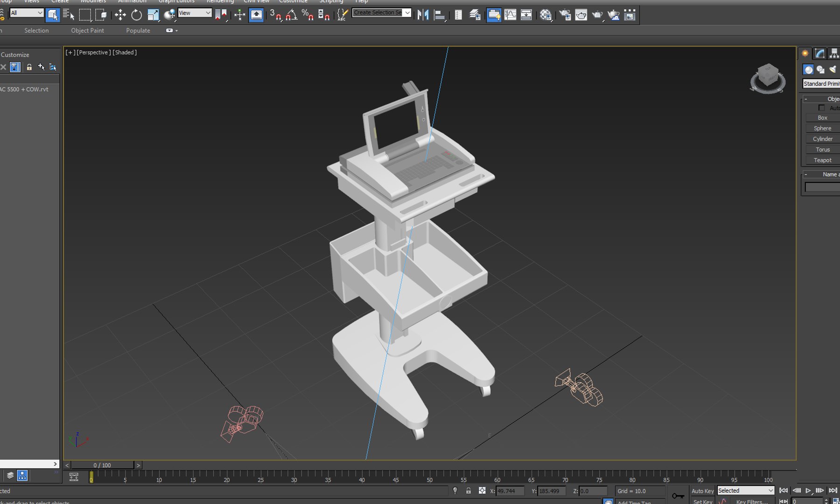Select the Scale tool
This screenshot has height=504, width=840.
(x=153, y=15)
